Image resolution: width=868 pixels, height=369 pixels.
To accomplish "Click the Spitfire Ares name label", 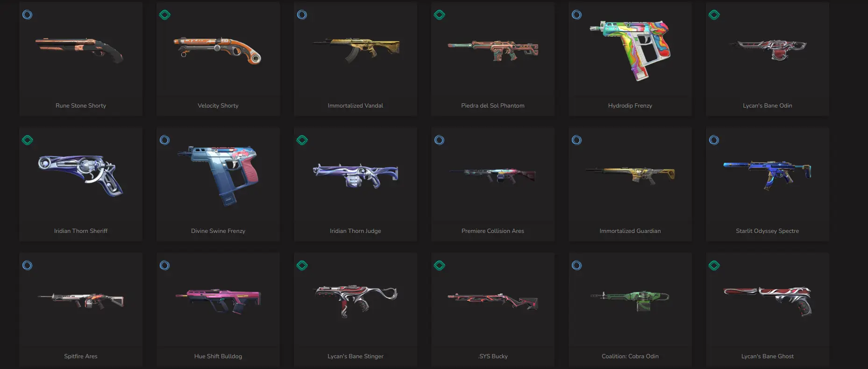I will (x=81, y=356).
